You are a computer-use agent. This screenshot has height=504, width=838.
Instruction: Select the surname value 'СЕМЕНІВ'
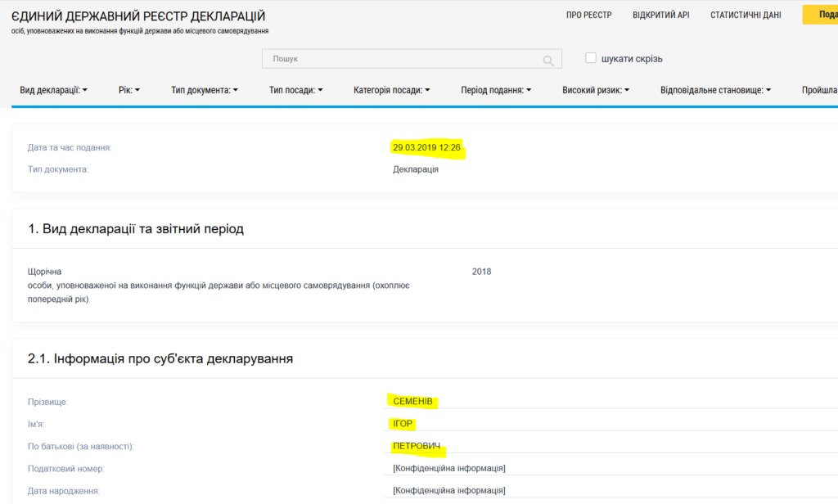412,402
